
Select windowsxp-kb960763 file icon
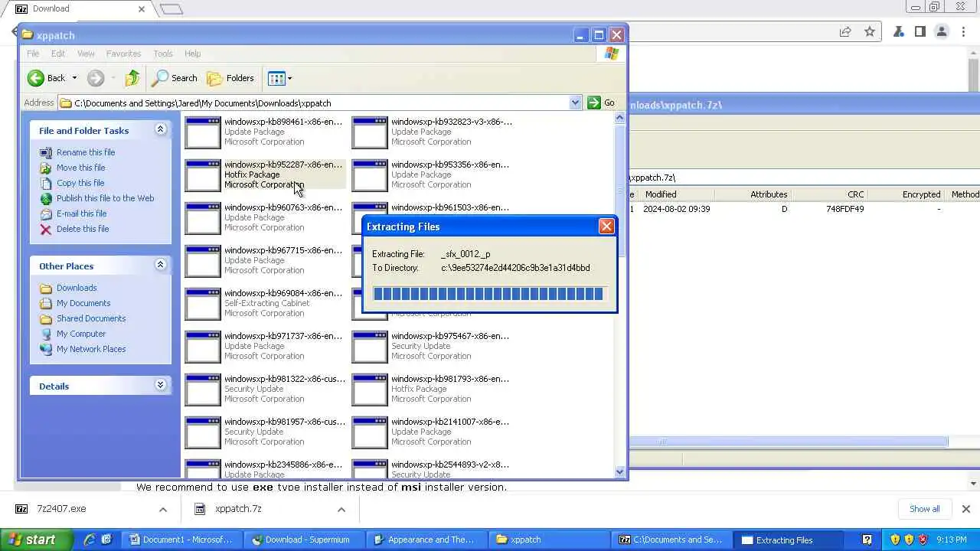coord(203,218)
